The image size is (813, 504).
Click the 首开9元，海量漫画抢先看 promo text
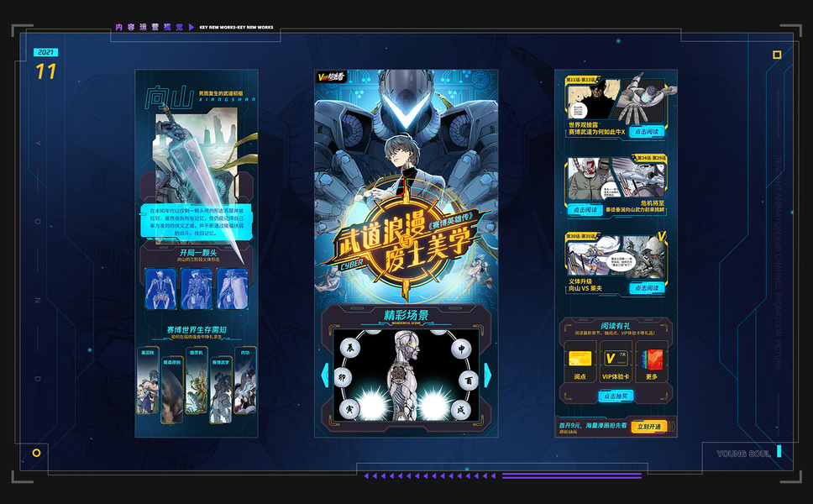pos(593,425)
